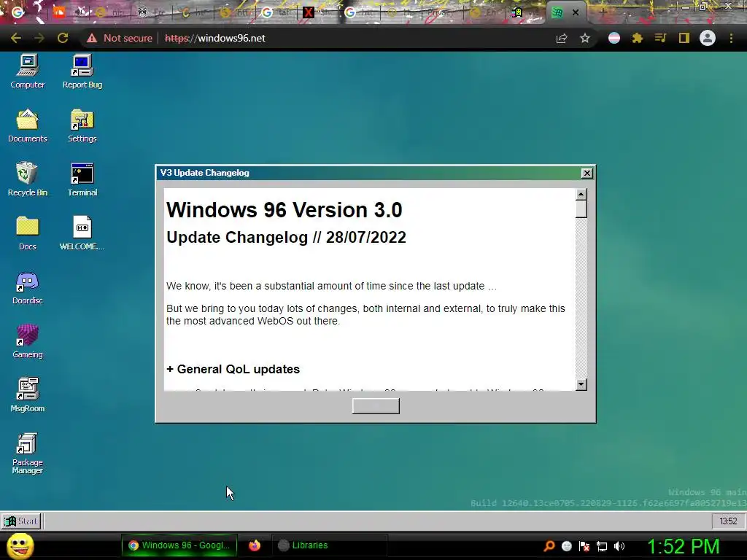Open the Package Manager icon
Screen dimensions: 747x560
(28, 454)
